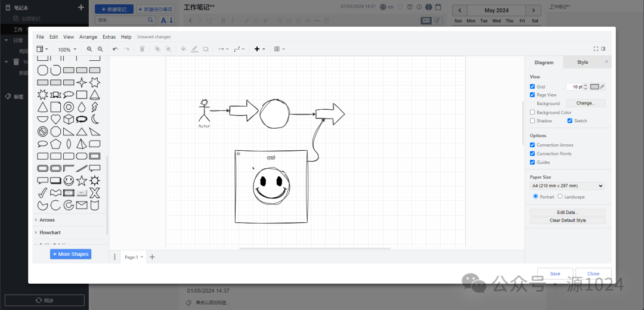Click the zoom in magnifier icon
Viewport: 644px width, 310px height.
click(89, 49)
